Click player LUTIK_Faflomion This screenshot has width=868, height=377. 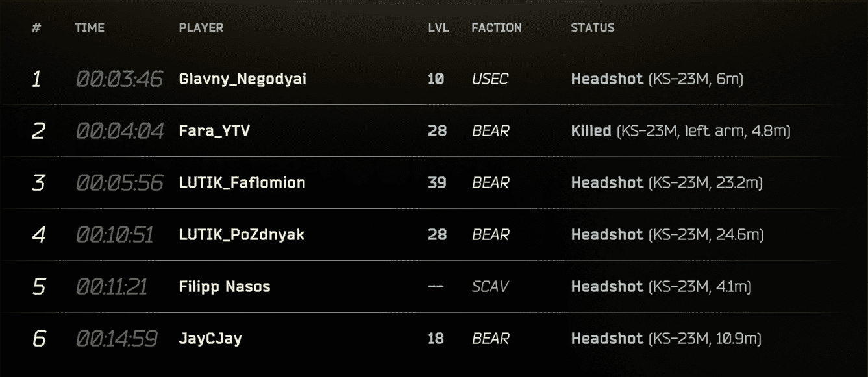point(242,183)
